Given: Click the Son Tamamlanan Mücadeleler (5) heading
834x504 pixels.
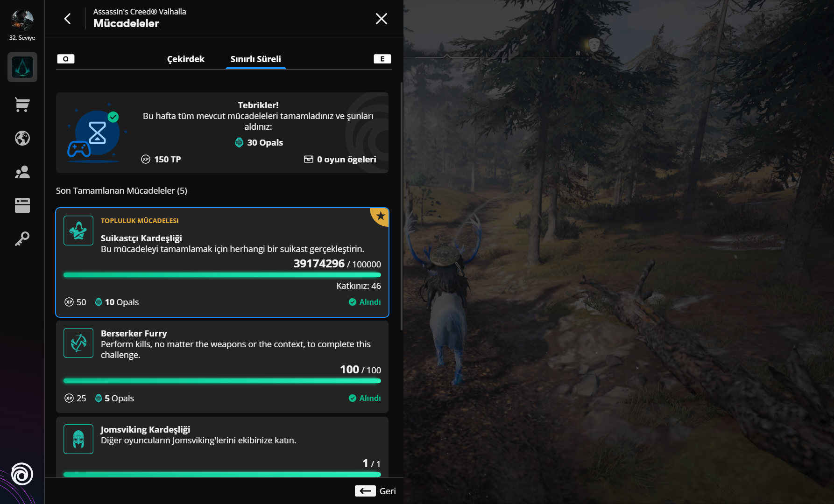Looking at the screenshot, I should coord(121,190).
